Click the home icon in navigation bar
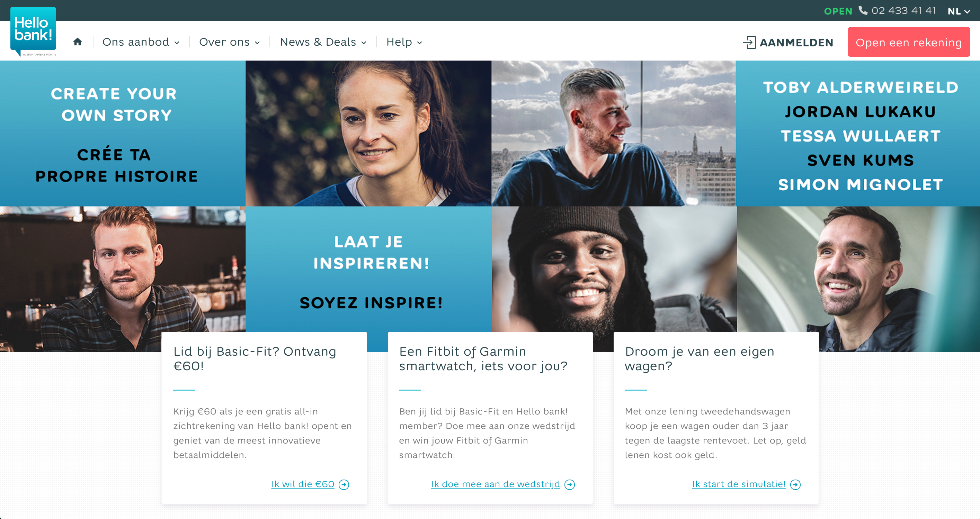 pyautogui.click(x=78, y=42)
